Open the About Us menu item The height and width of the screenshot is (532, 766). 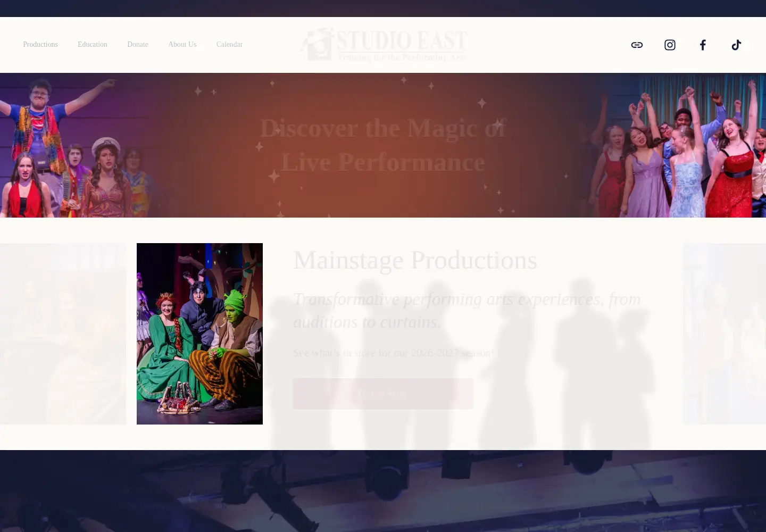182,45
